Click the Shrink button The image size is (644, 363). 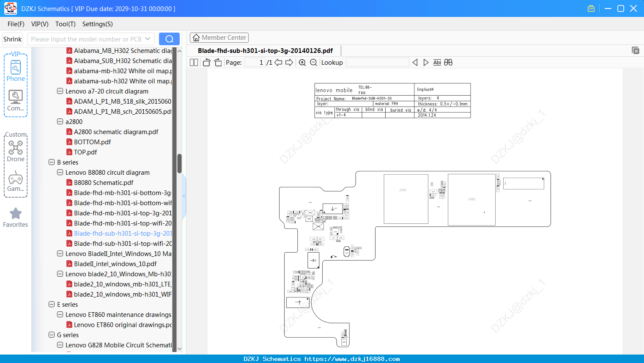click(x=13, y=39)
